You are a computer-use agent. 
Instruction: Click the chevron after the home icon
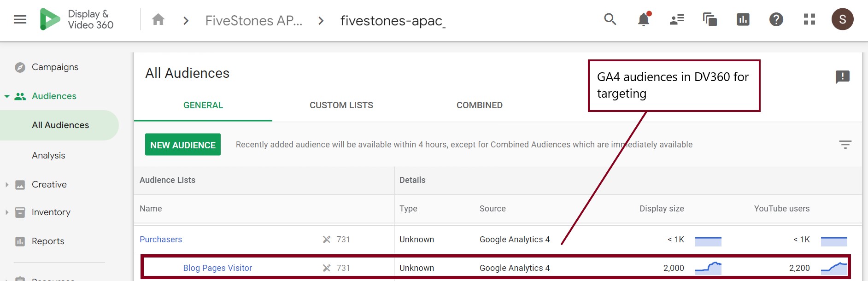pyautogui.click(x=186, y=21)
